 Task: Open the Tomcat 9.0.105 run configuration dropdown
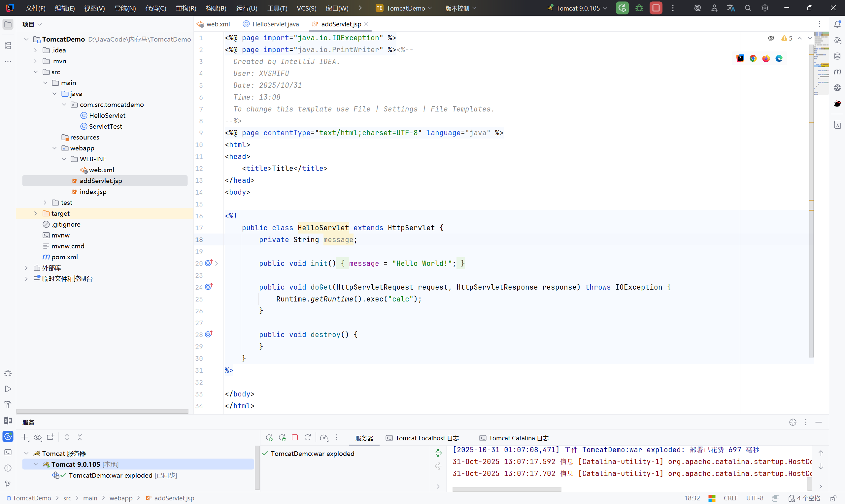[x=578, y=8]
